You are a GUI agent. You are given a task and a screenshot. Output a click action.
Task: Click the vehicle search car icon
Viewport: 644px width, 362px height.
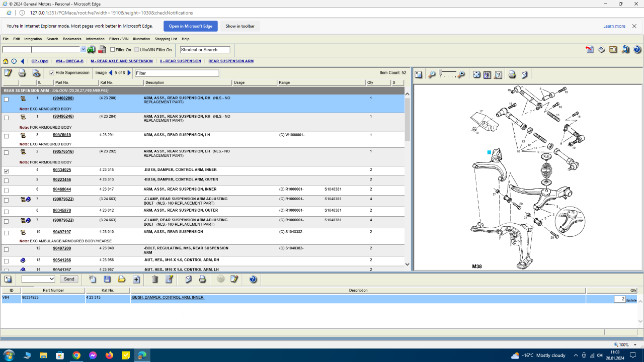[x=91, y=49]
